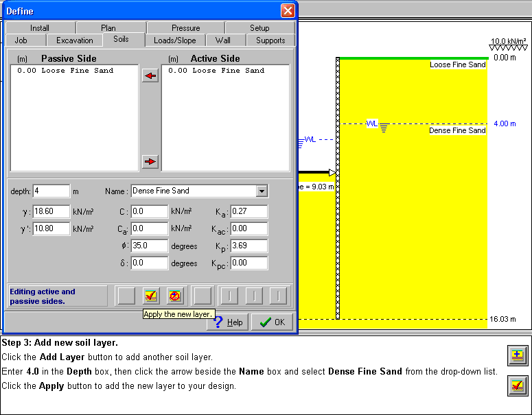The width and height of the screenshot is (532, 415).
Task: Click the yellow soil layer in the diagram
Action: (x=412, y=220)
